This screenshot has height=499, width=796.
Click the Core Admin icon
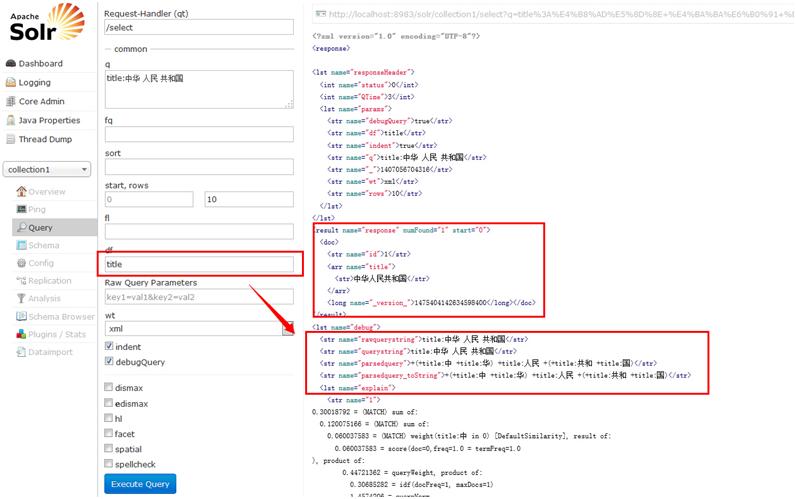point(11,101)
